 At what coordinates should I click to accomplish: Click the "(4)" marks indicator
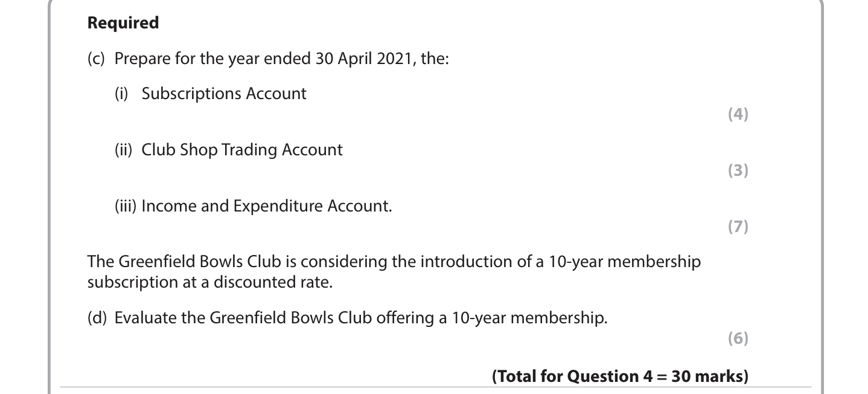tap(738, 114)
